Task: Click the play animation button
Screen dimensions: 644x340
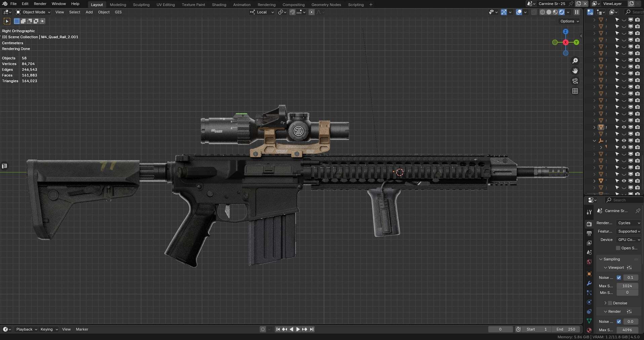Action: click(x=298, y=329)
